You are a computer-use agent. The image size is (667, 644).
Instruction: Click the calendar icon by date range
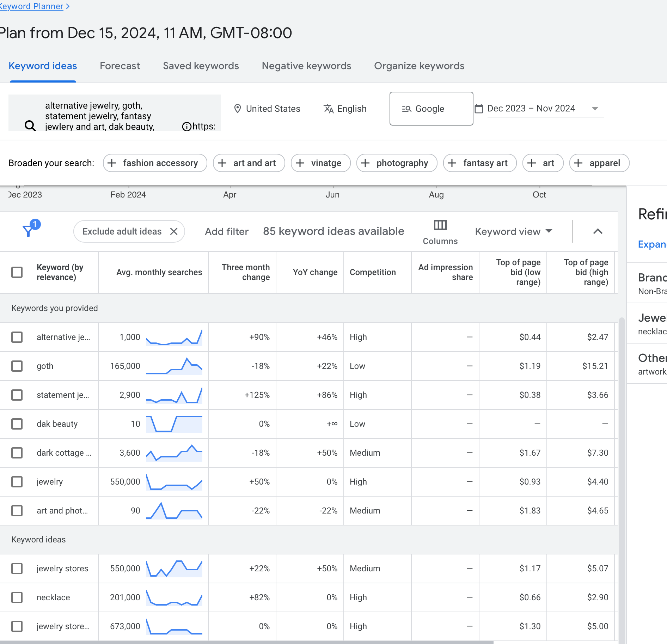click(479, 109)
